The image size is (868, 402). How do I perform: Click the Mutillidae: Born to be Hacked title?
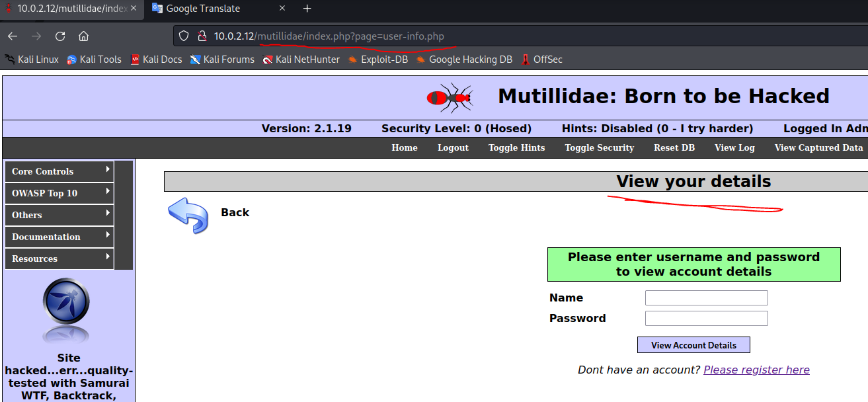coord(663,97)
